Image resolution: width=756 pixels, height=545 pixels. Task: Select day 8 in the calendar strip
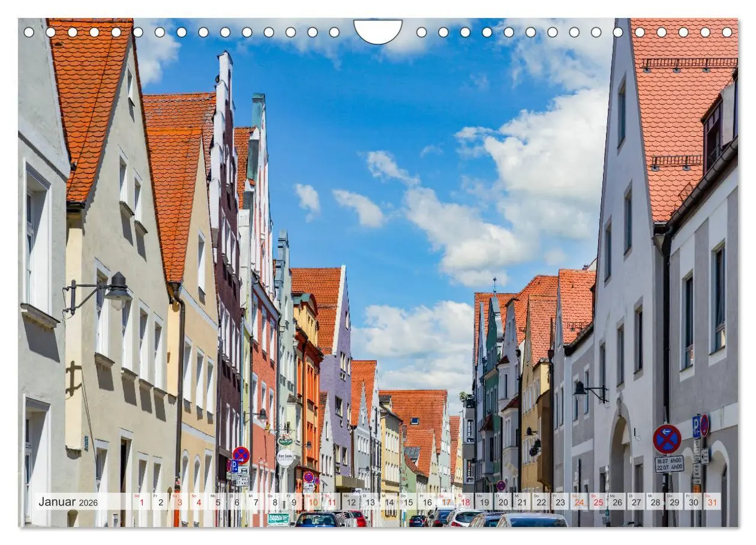coord(275,502)
